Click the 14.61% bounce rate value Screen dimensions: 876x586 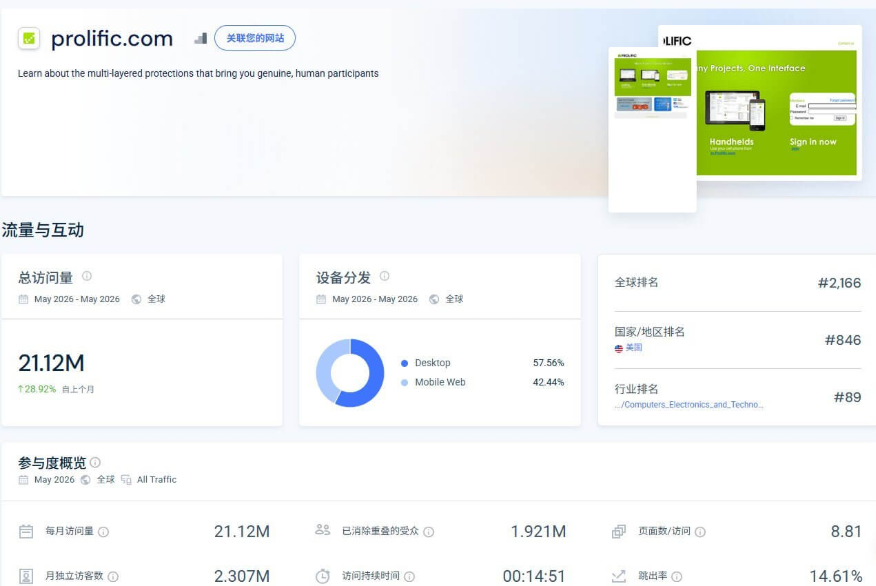point(836,576)
